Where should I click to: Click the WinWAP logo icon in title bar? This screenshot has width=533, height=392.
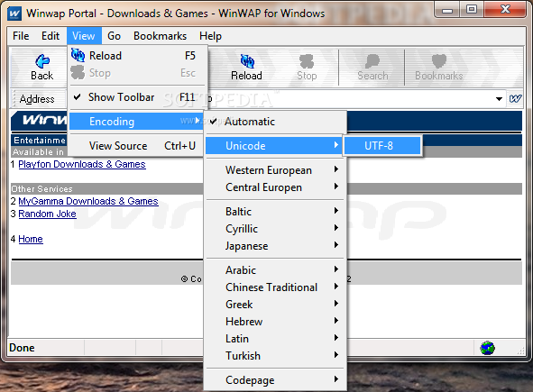[14, 14]
